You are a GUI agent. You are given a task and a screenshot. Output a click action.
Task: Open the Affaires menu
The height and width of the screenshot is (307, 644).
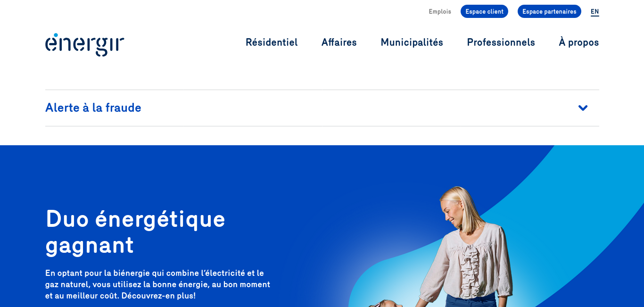point(339,42)
